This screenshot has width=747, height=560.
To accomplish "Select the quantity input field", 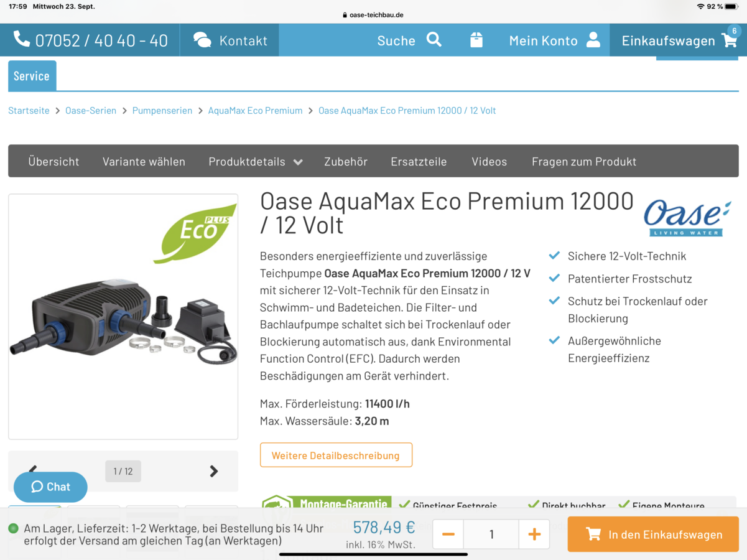I will [x=491, y=534].
